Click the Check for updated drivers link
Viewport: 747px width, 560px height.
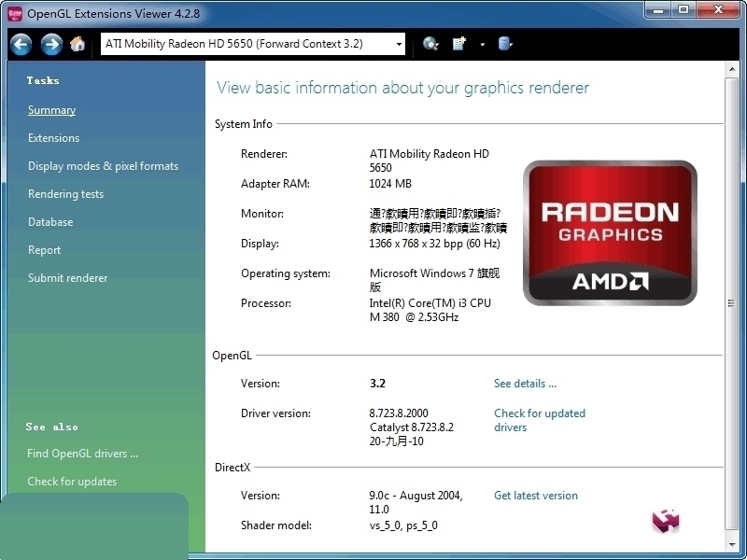tap(540, 421)
